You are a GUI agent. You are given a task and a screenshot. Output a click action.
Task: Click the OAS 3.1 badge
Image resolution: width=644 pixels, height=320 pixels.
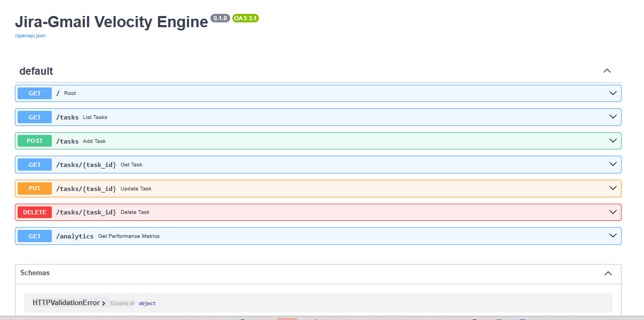246,18
